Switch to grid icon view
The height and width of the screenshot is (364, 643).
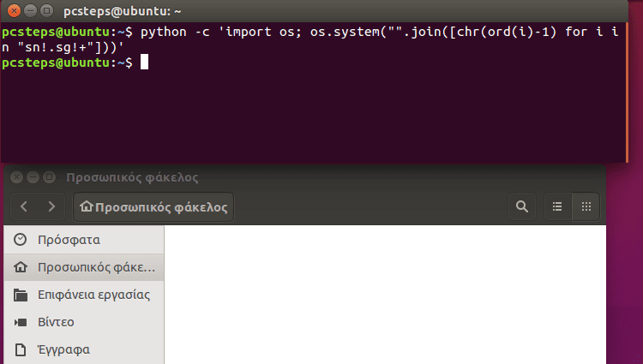point(586,206)
